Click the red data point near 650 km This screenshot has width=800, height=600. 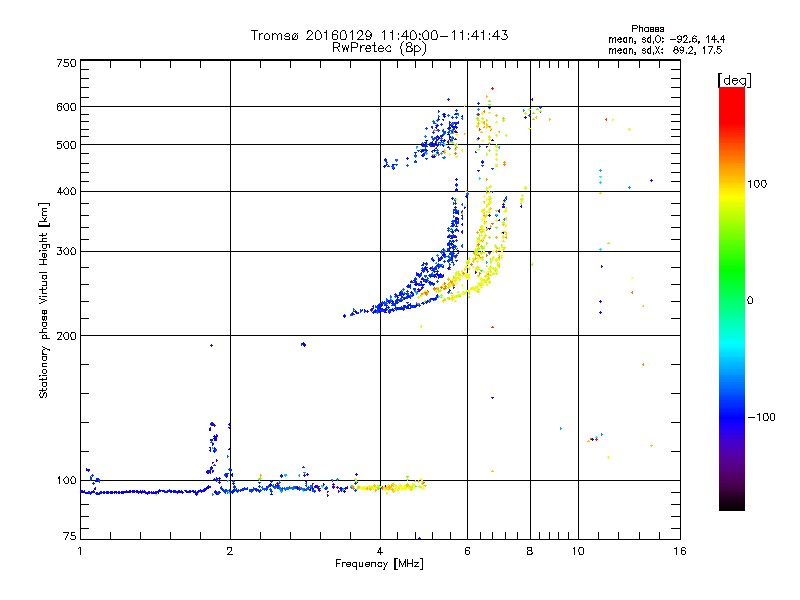(492, 88)
